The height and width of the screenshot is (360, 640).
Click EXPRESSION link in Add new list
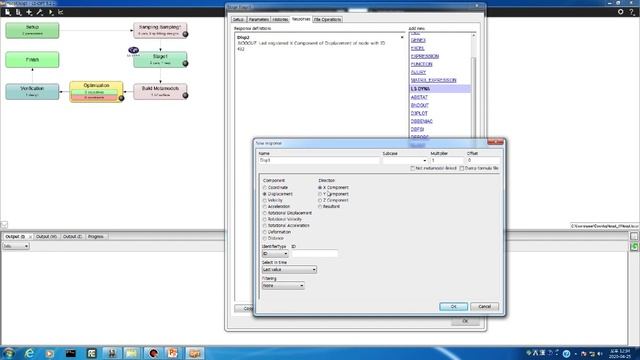point(425,56)
